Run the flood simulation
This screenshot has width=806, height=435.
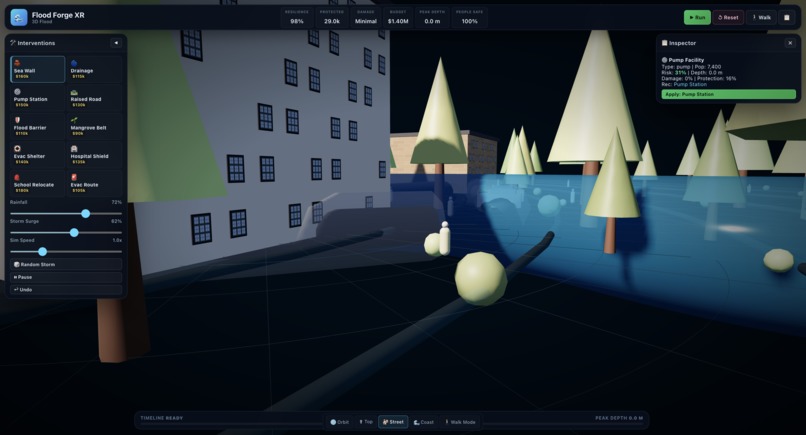point(697,17)
